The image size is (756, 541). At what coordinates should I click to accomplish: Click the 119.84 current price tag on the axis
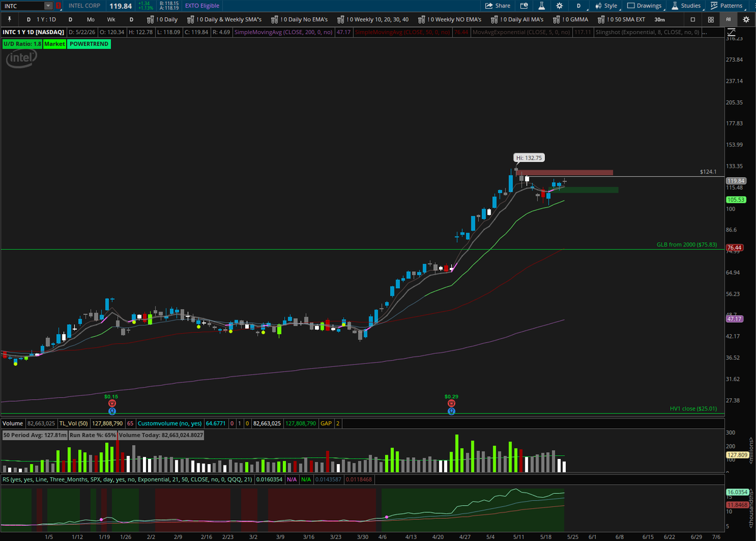[x=735, y=180]
